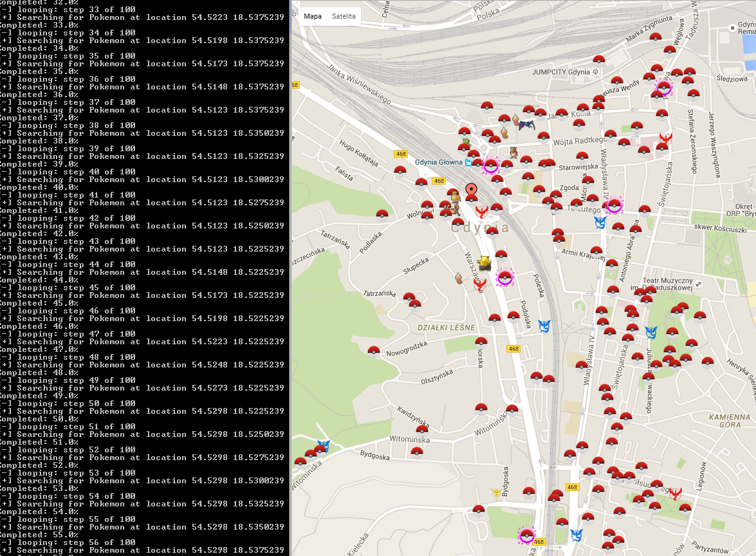Click the Pokéstop at Nowogrodzka's left end
756x556 pixels.
[374, 351]
